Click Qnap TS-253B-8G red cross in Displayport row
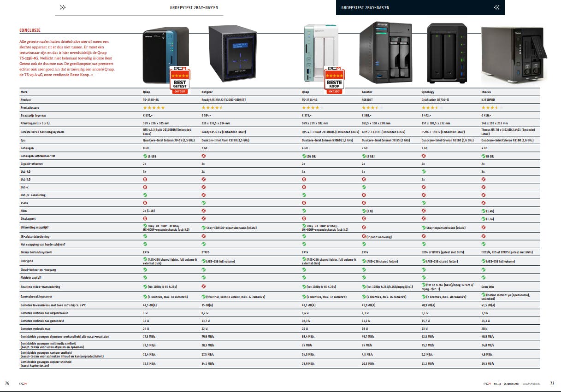Screen dimensions: 561x392 point(146,218)
